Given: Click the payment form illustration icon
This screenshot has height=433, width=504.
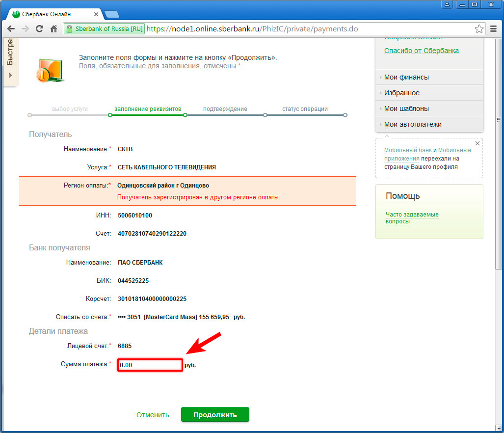Looking at the screenshot, I should [50, 70].
